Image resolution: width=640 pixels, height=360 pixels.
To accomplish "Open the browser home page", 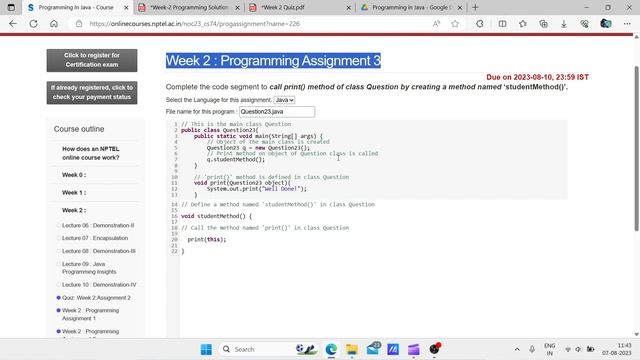I will [x=54, y=24].
